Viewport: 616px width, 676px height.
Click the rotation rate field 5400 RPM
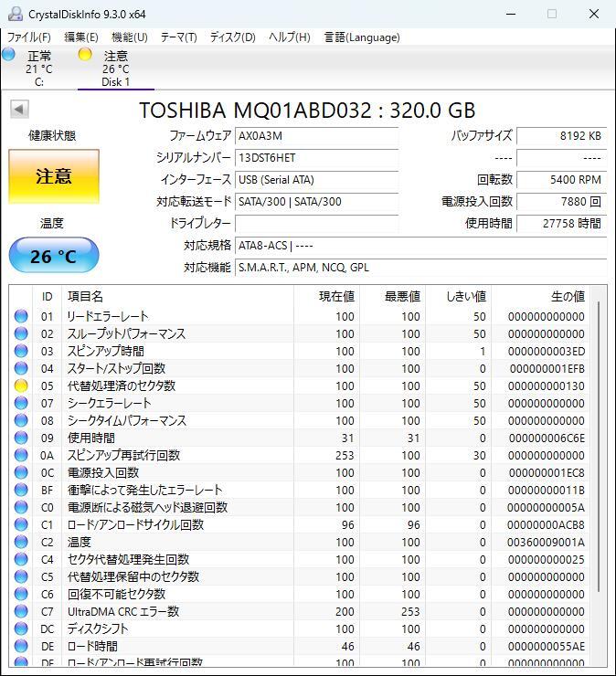(x=562, y=180)
